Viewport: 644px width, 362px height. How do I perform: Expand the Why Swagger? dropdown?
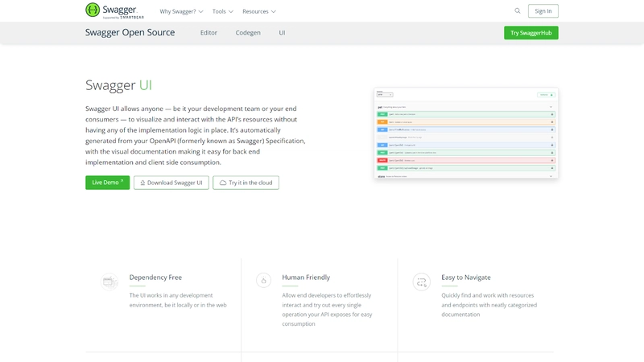[x=181, y=11]
